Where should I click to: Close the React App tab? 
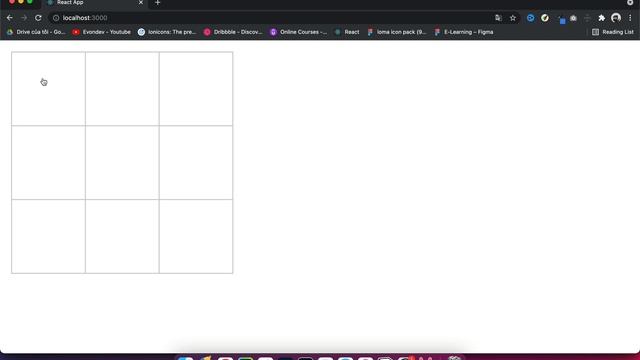point(141,2)
